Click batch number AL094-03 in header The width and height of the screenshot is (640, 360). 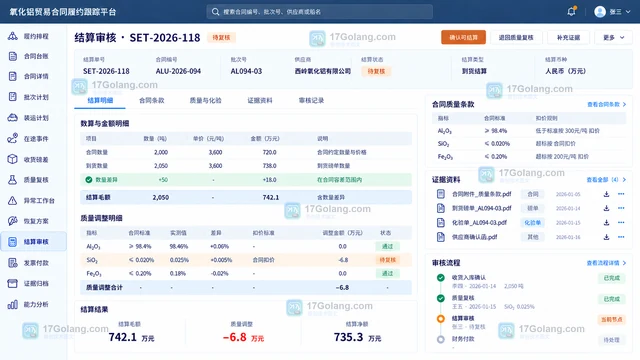[x=246, y=71]
